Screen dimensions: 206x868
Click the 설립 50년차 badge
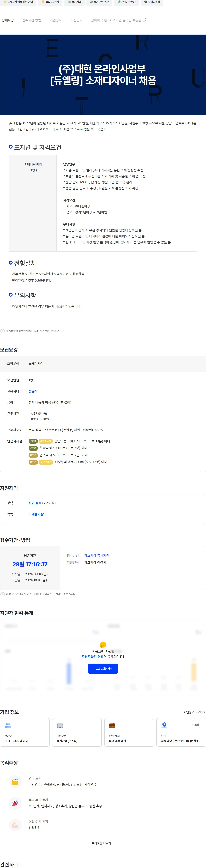(x=50, y=2)
